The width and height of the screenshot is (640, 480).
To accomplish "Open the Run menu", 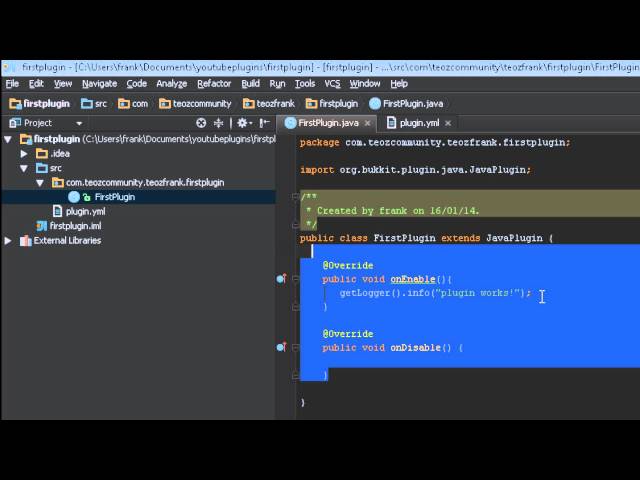I will (277, 84).
